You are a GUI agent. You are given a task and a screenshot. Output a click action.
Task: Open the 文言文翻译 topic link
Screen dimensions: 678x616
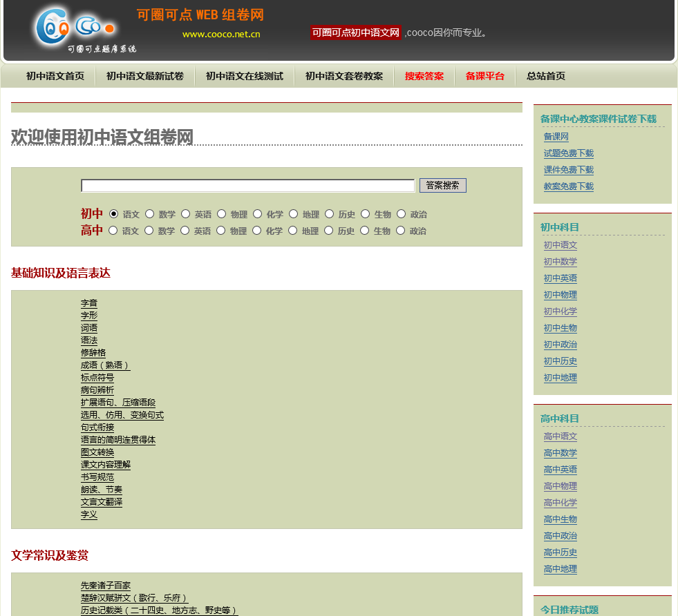(102, 502)
